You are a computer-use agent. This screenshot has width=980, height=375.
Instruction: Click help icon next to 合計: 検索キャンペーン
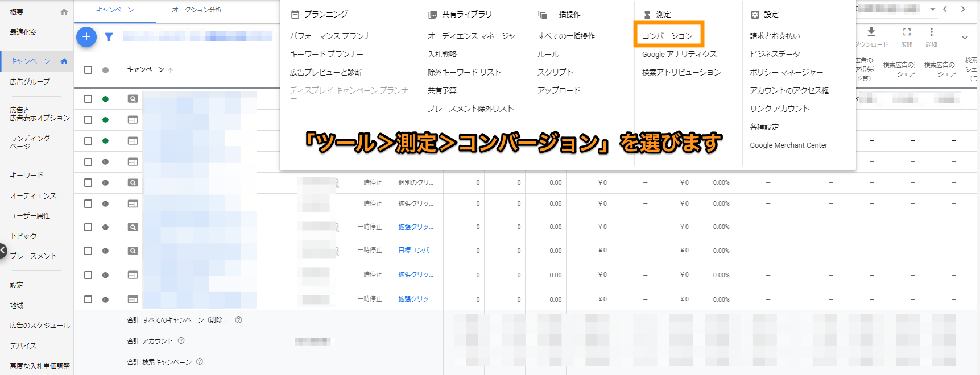tap(199, 362)
